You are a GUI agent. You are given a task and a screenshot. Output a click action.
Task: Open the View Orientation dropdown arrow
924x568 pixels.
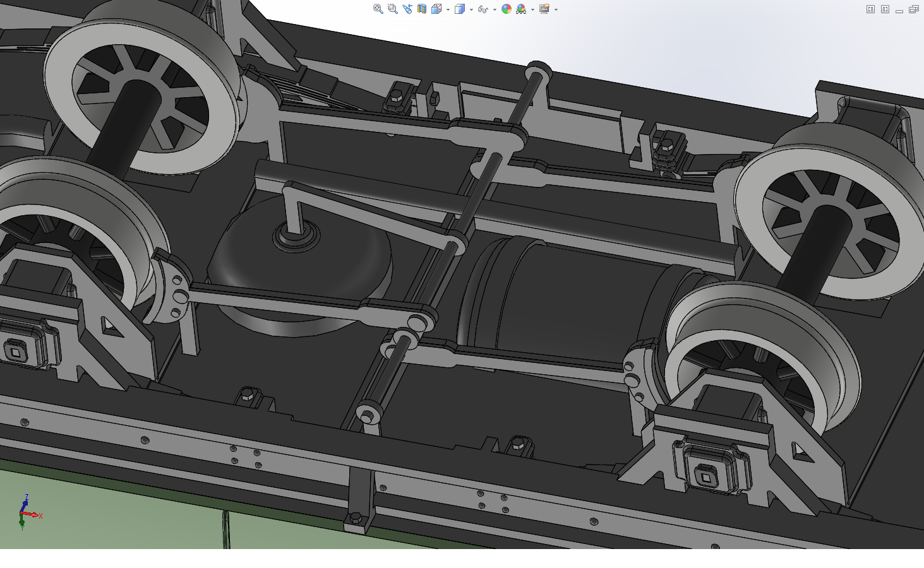pyautogui.click(x=448, y=9)
